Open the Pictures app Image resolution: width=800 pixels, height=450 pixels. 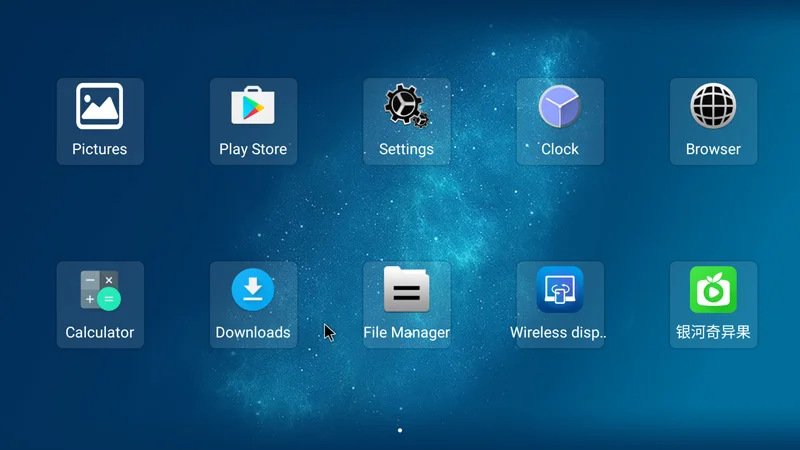coord(100,121)
